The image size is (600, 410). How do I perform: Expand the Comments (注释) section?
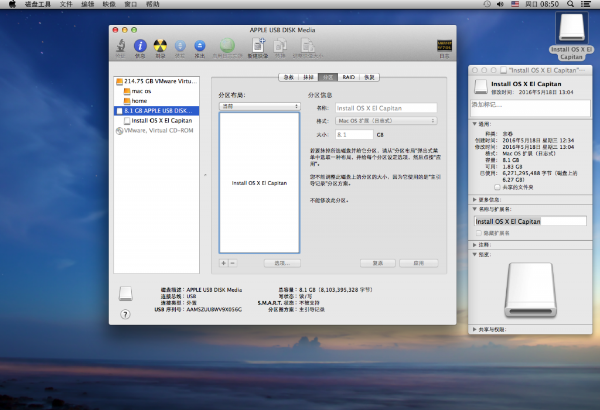[x=475, y=245]
